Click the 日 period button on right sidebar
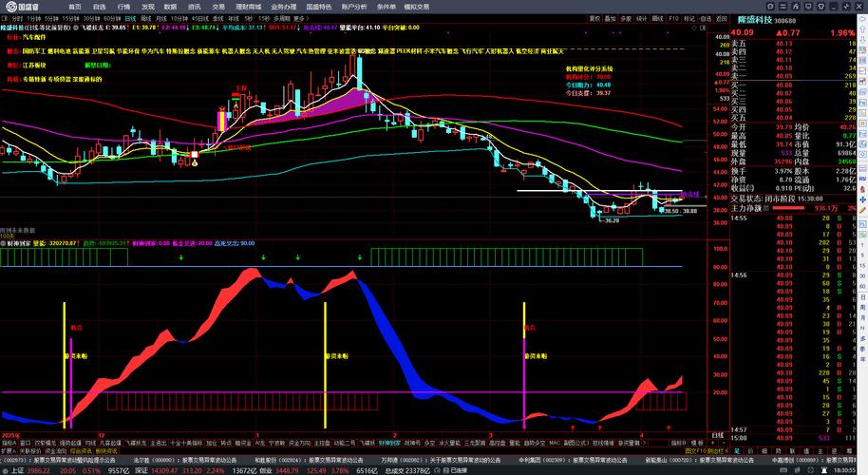 [x=862, y=298]
